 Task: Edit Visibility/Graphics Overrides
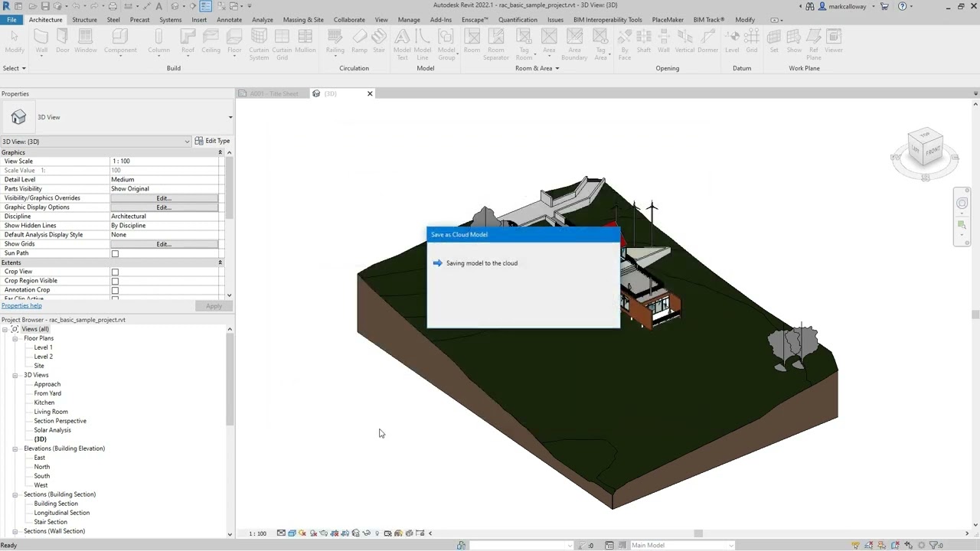click(x=164, y=198)
